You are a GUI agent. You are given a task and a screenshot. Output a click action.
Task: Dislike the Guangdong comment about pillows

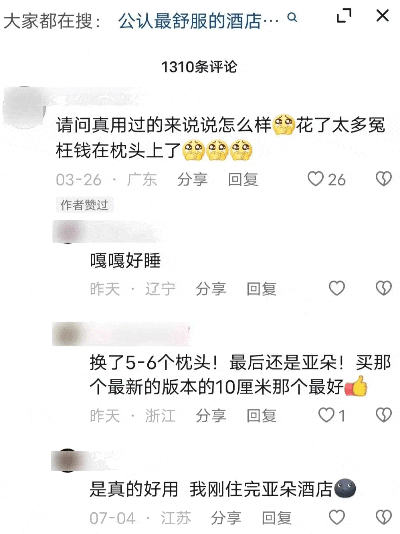(x=384, y=179)
